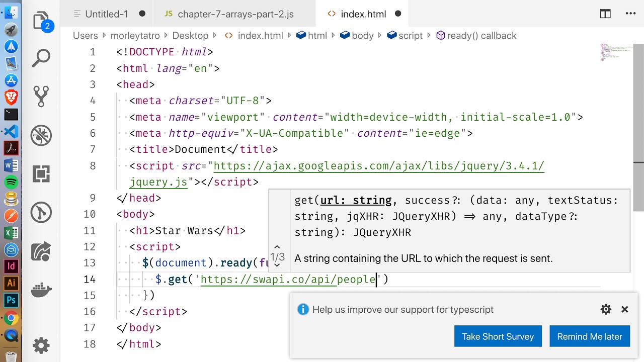Open Microsoft Word from the dock
This screenshot has height=362, width=644.
tap(11, 165)
